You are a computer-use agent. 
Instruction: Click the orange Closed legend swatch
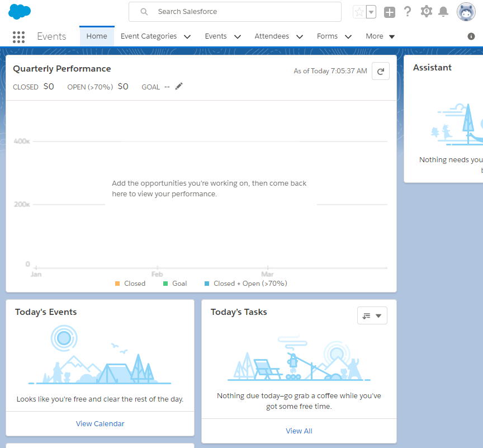coord(117,284)
